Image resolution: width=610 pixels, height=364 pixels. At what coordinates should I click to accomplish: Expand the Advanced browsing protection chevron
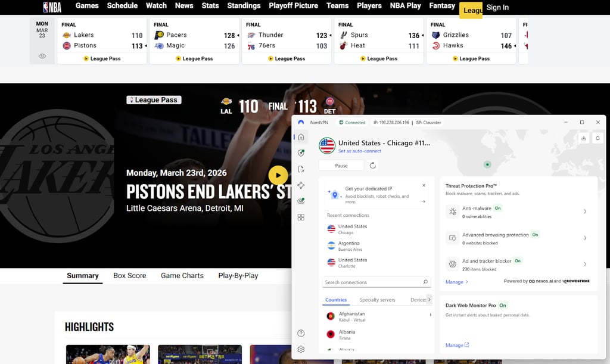585,238
